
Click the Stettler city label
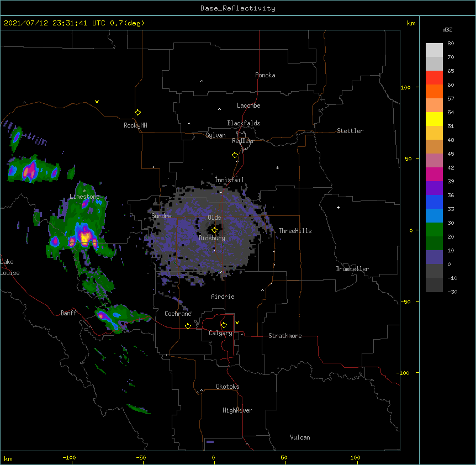[350, 131]
